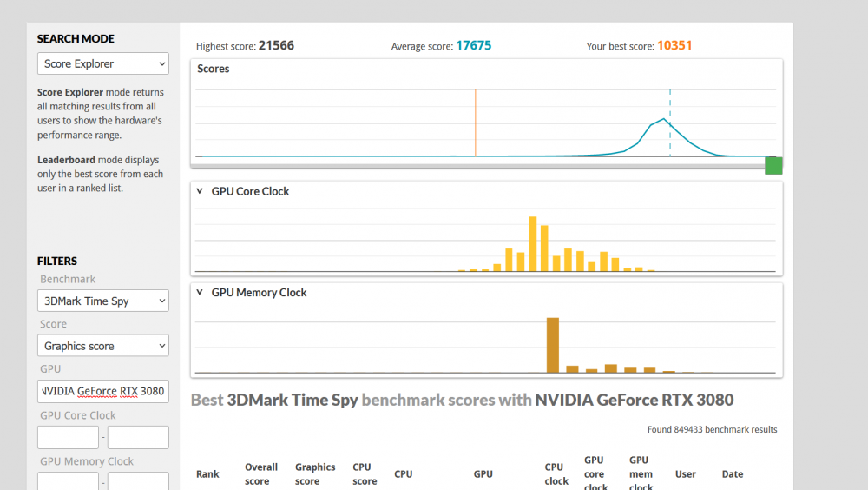Click the SEARCH MODE heading
Viewport: 868px width, 490px height.
pyautogui.click(x=76, y=39)
